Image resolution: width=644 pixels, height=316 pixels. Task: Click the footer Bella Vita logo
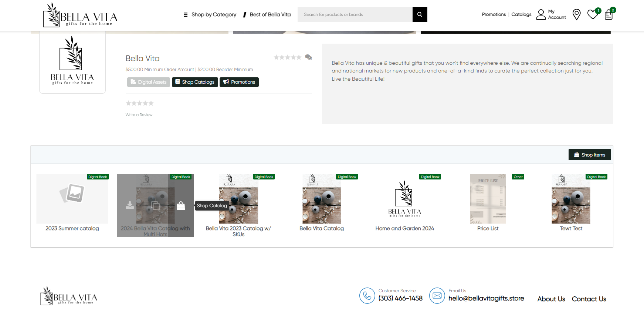pyautogui.click(x=69, y=296)
